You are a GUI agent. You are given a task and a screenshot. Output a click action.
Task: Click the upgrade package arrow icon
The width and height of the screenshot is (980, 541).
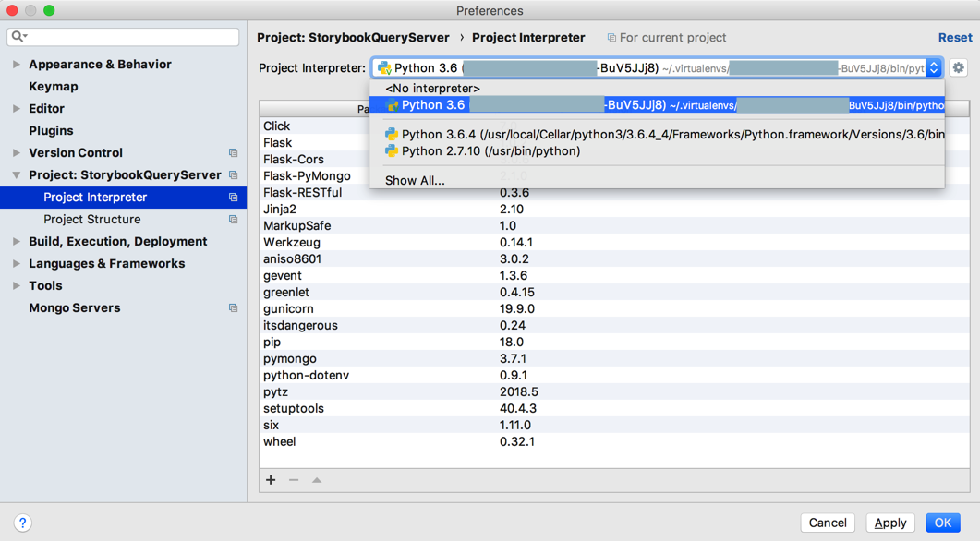point(317,480)
